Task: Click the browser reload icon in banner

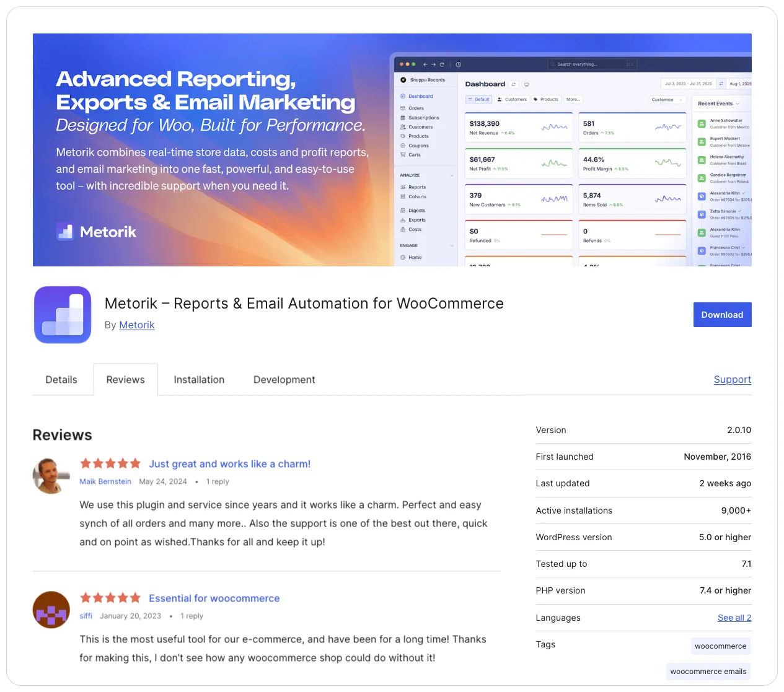Action: click(x=442, y=64)
